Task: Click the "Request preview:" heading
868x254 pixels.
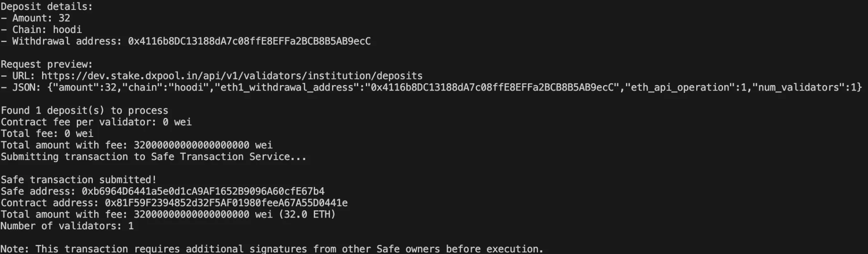Action: point(47,64)
